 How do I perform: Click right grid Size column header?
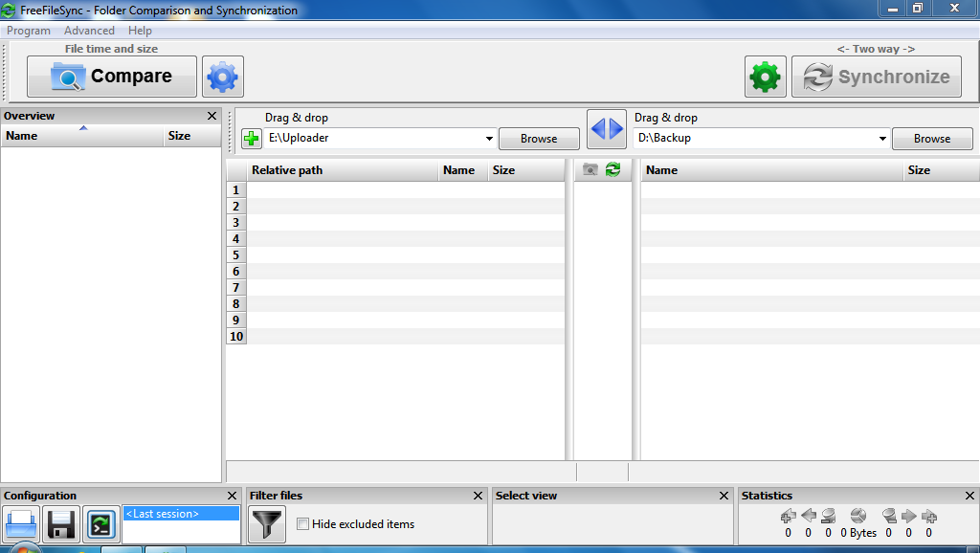(942, 170)
